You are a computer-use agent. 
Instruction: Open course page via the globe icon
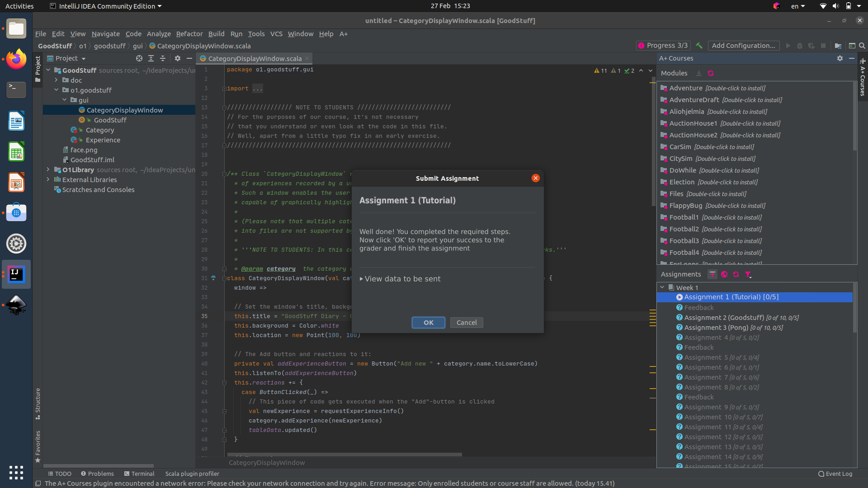coord(724,274)
